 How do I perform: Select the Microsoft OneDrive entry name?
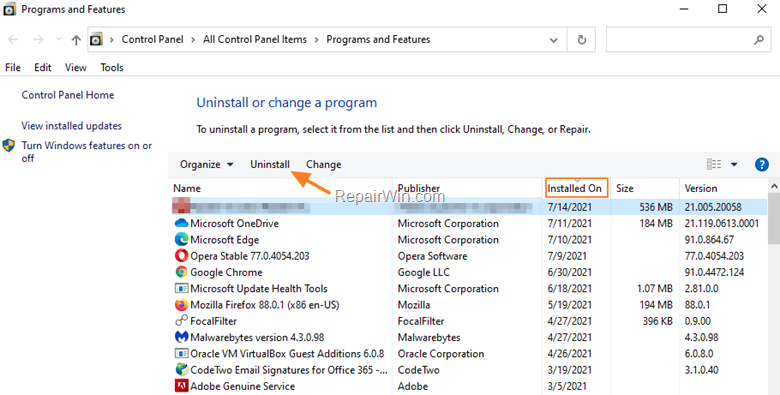pyautogui.click(x=234, y=224)
